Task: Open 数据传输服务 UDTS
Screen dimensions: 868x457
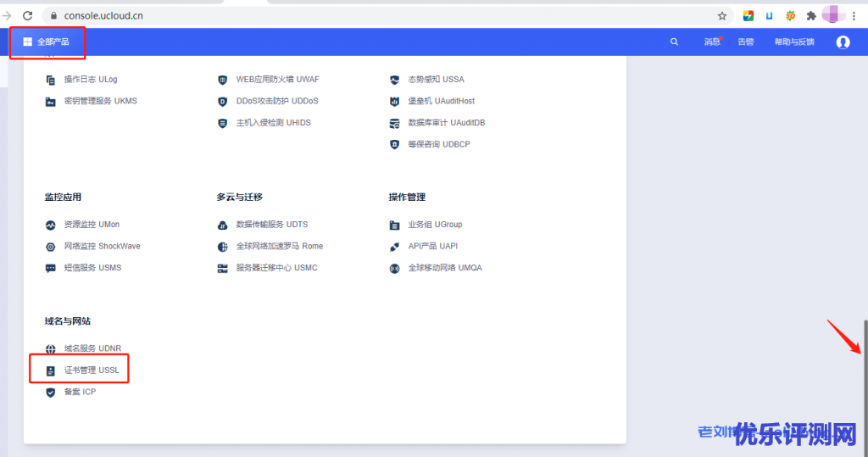Action: tap(272, 225)
